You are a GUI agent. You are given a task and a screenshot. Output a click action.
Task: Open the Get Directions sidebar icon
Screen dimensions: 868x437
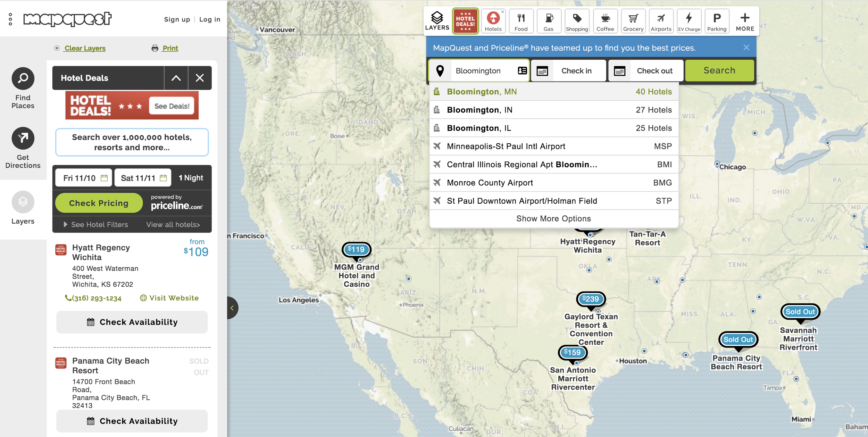23,138
